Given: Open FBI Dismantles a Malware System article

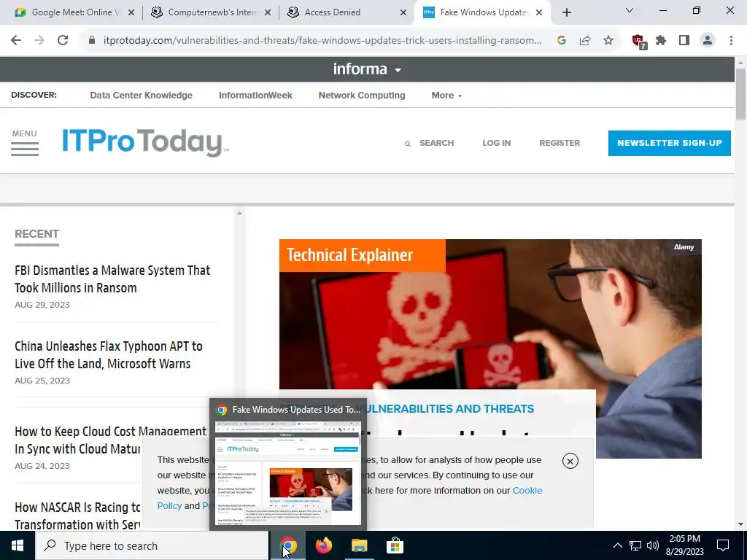Looking at the screenshot, I should tap(112, 279).
